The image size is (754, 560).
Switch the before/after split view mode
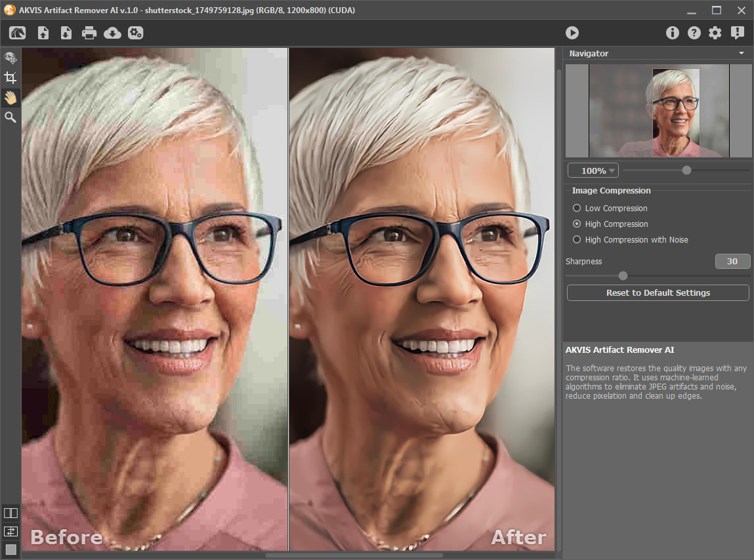tap(10, 513)
